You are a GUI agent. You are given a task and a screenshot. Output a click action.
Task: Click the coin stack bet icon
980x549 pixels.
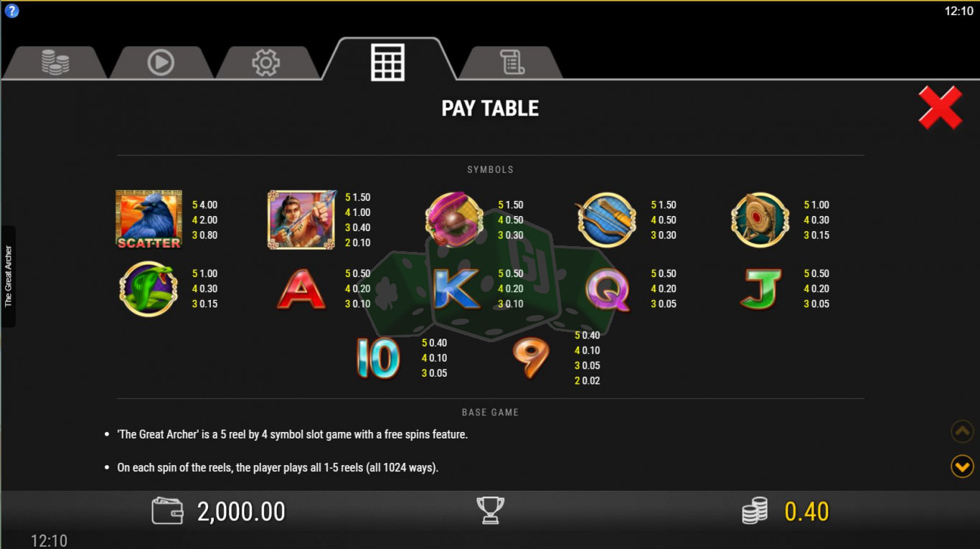pos(755,511)
